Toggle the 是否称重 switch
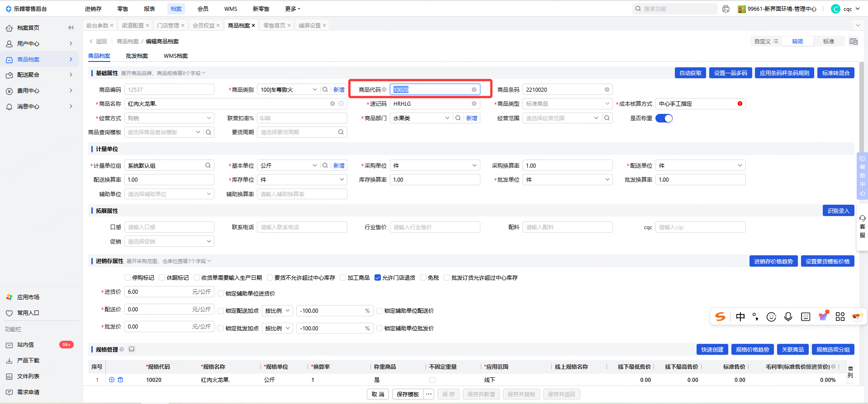Screen dimensions: 868x404 pos(664,118)
